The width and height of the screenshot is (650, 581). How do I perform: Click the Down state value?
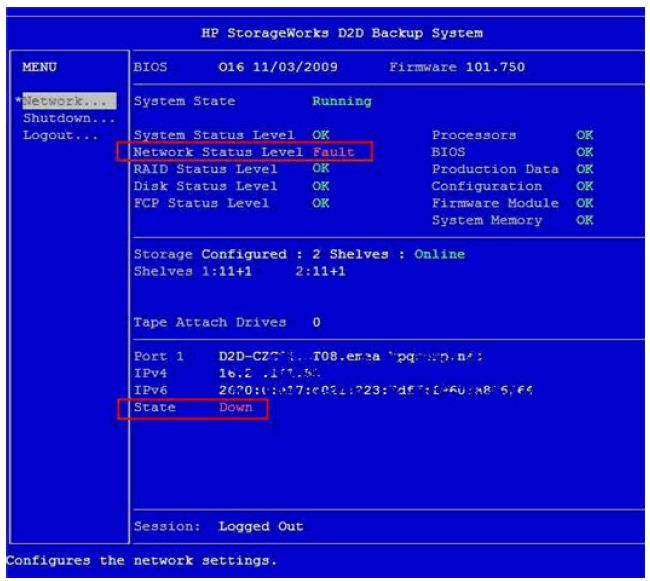237,408
